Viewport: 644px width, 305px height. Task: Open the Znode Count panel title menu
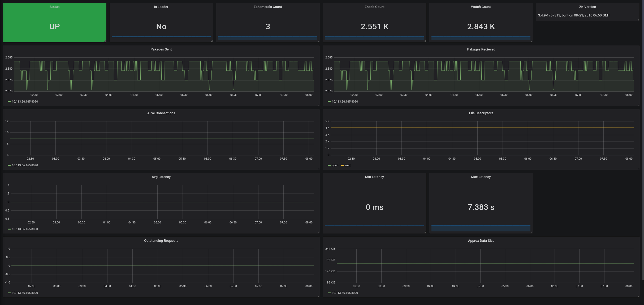pos(374,7)
